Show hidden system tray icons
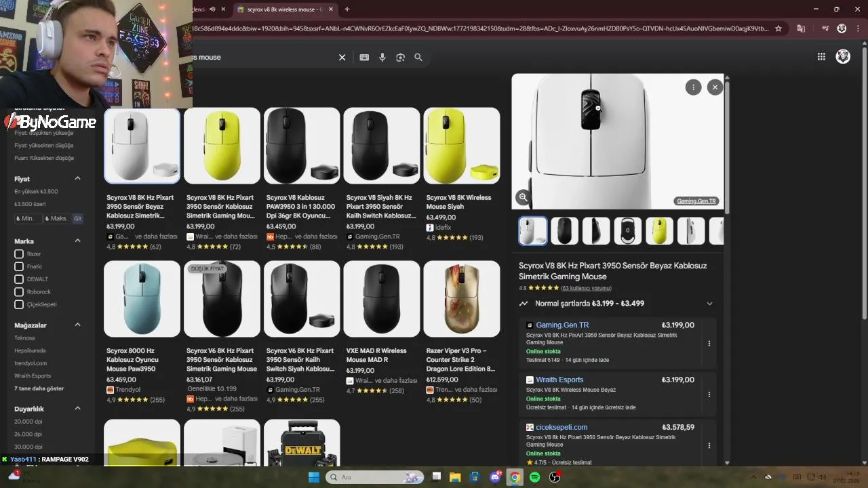 (753, 477)
